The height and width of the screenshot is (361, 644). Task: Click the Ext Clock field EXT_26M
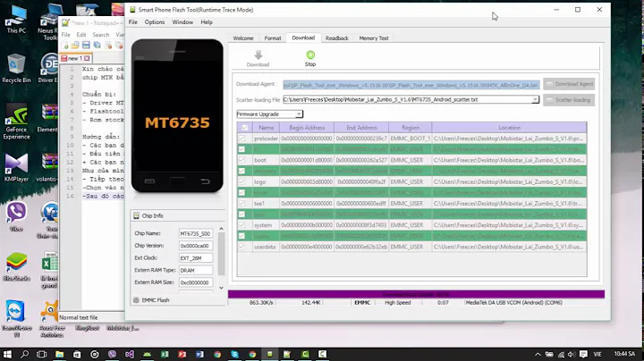pos(196,258)
